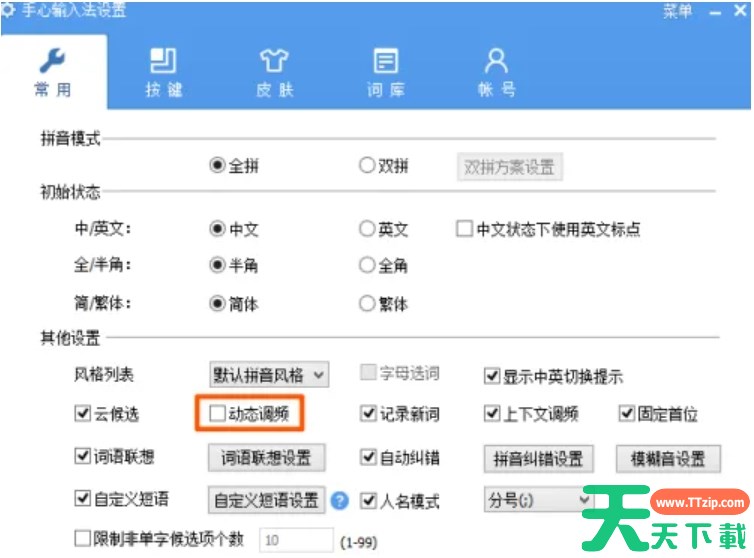Toggle the 云候选 checkbox
Viewport: 754px width, 558px height.
coord(83,413)
